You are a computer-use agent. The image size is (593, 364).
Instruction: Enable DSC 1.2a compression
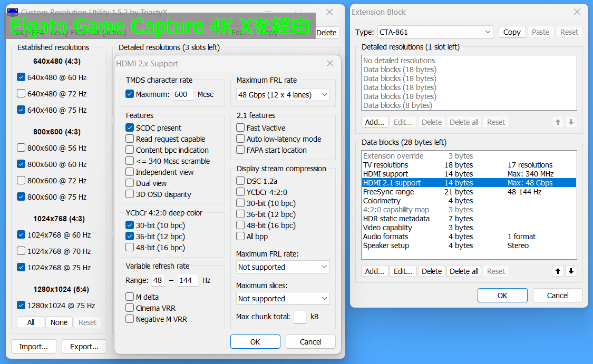240,181
